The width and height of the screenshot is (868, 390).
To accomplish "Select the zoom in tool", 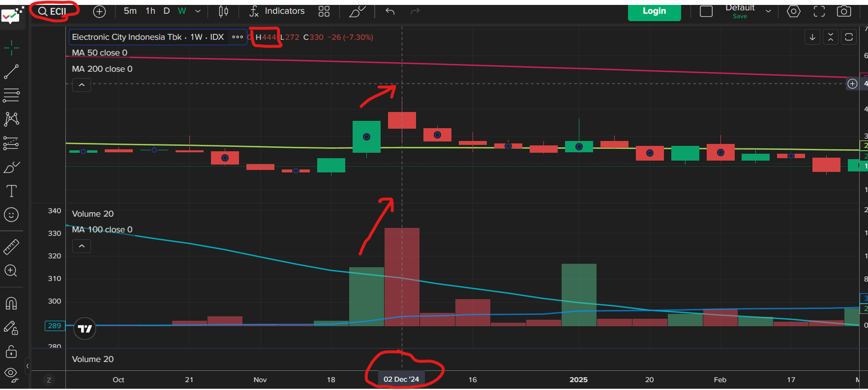I will (11, 271).
